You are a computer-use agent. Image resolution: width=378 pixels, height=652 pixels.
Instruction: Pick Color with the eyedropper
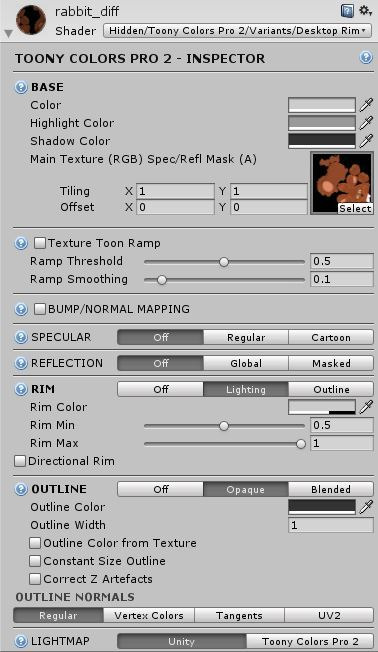(366, 105)
